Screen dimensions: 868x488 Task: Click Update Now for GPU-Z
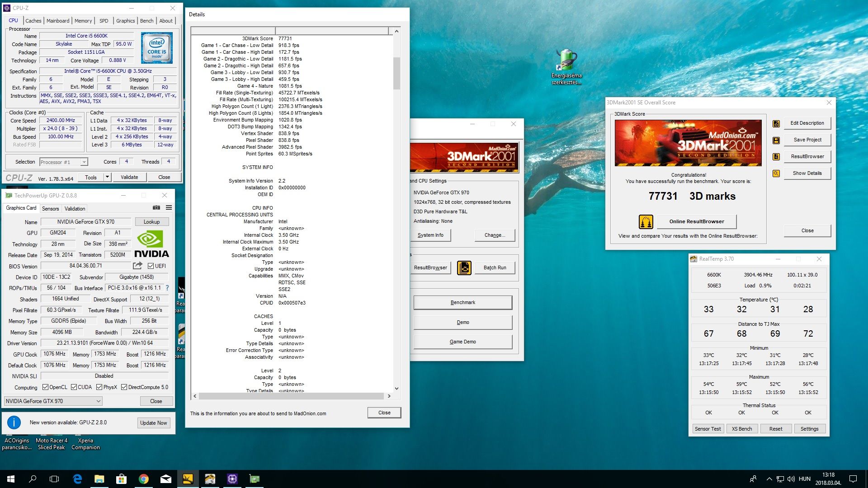[153, 423]
